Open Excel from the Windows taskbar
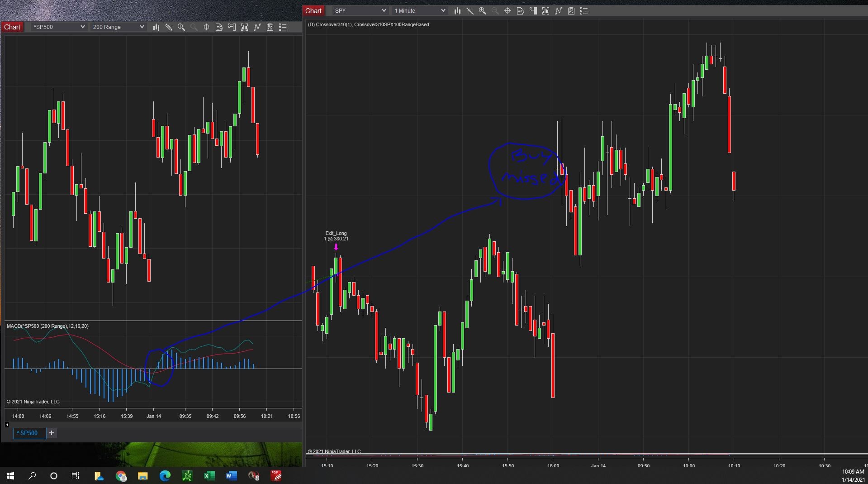868x484 pixels. click(209, 476)
